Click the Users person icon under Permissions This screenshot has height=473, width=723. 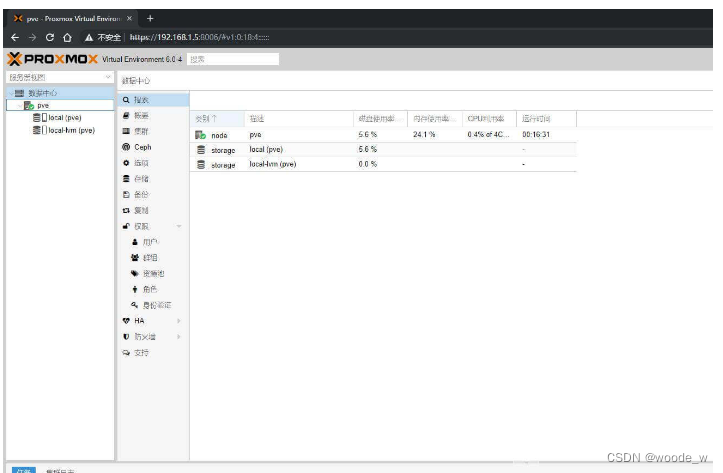[135, 242]
